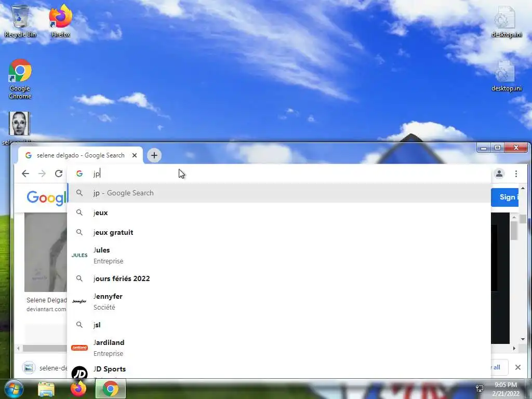Switch to the selene delgado - Google Search tab
Viewport: 532px width, 399px height.
[80, 155]
